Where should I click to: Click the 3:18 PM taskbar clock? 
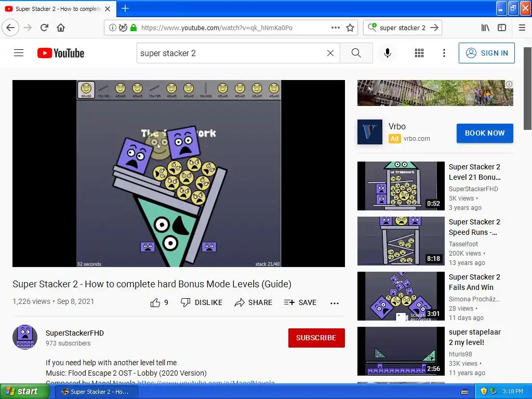pyautogui.click(x=513, y=392)
